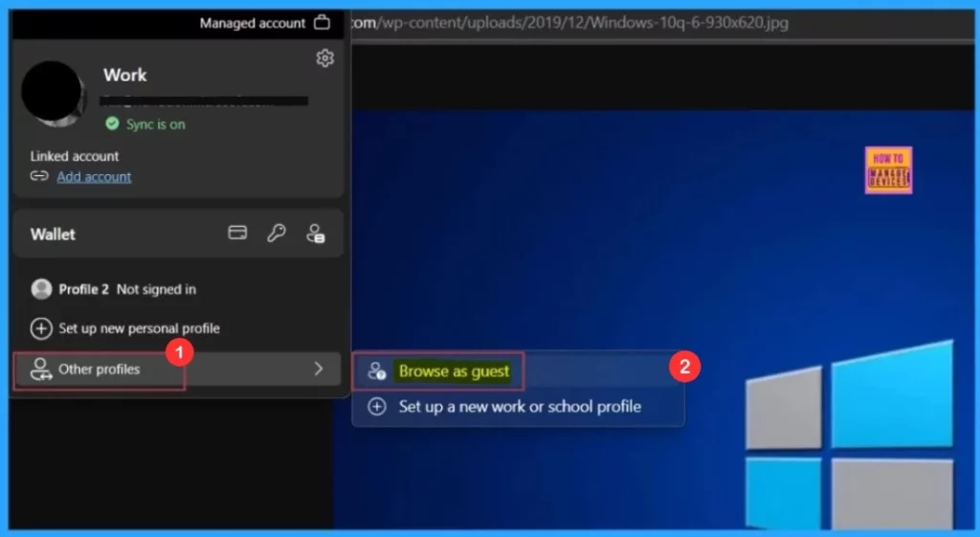Viewport: 980px width, 537px height.
Task: Open the Wallet section label
Action: [53, 234]
